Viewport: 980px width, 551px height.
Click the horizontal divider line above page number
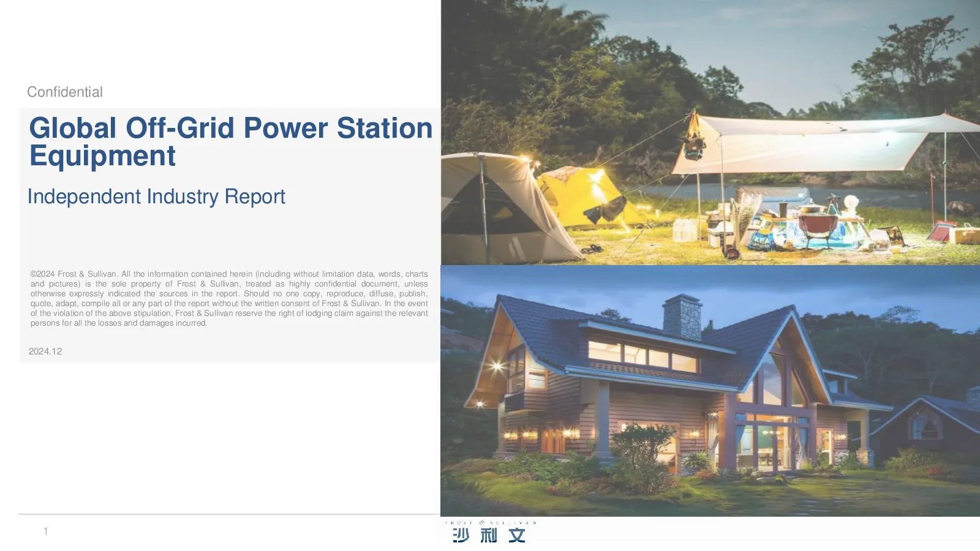tap(229, 514)
